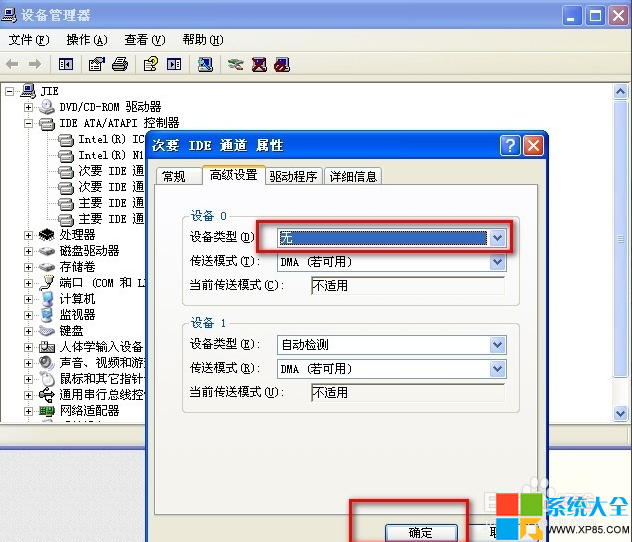Viewport: 632px width, 542px height.
Task: Click the Show/Hide console tree icon
Action: tap(66, 65)
